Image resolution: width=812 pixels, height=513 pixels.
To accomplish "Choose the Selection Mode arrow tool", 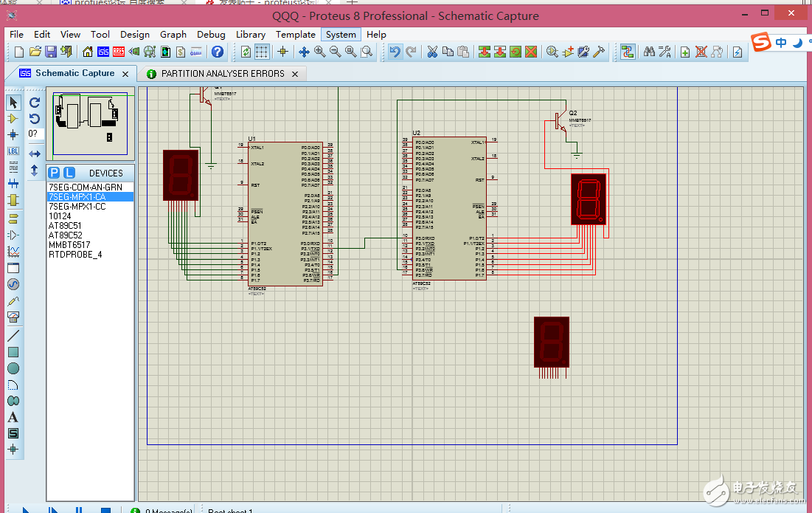I will (13, 103).
